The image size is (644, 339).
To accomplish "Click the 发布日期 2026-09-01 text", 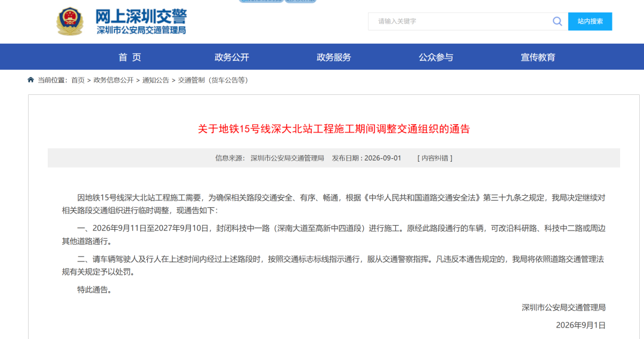I will tap(366, 158).
